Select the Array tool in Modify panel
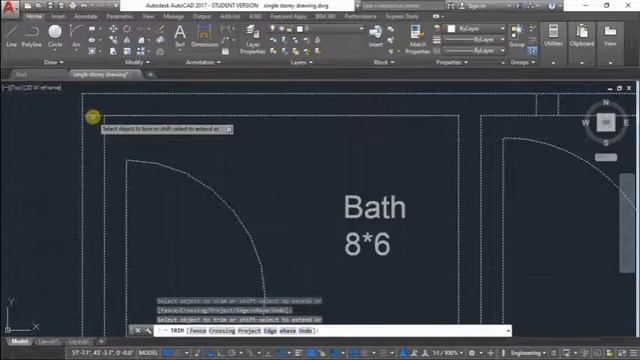The height and width of the screenshot is (360, 640). (140, 51)
